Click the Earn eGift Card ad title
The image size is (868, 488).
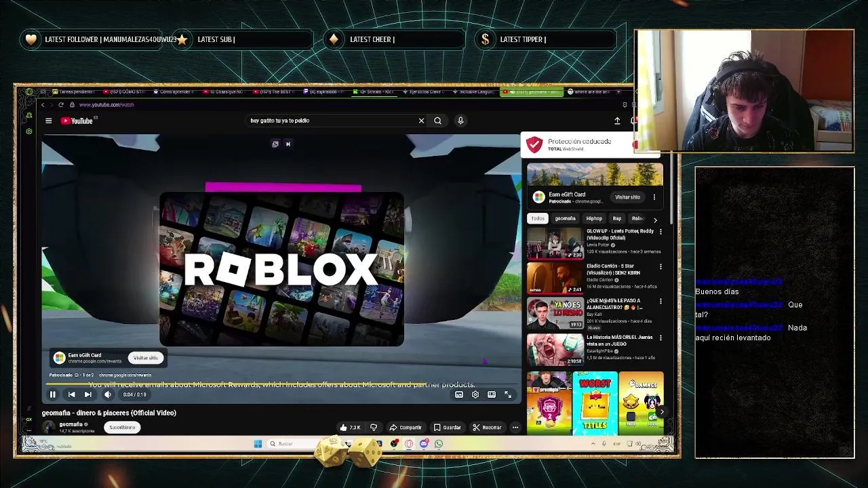(567, 195)
